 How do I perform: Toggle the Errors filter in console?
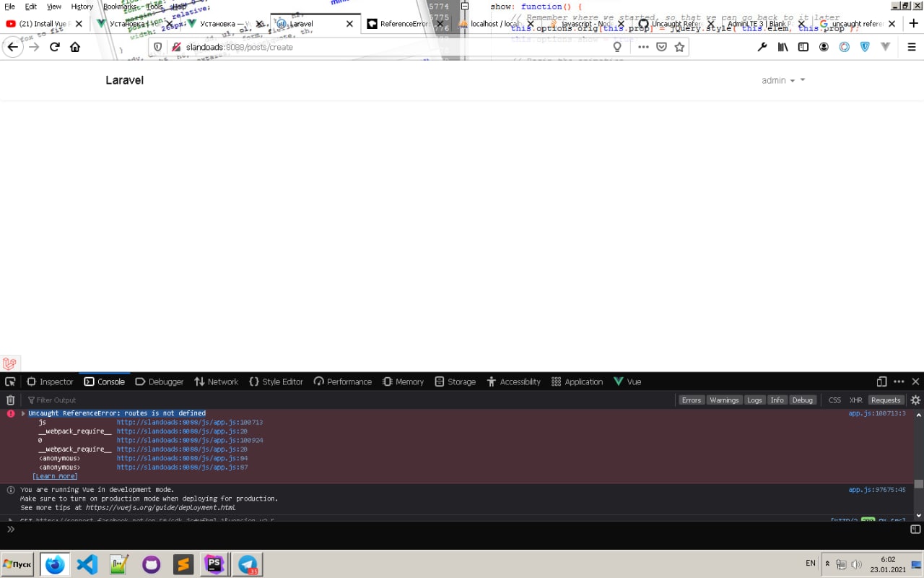tap(692, 400)
